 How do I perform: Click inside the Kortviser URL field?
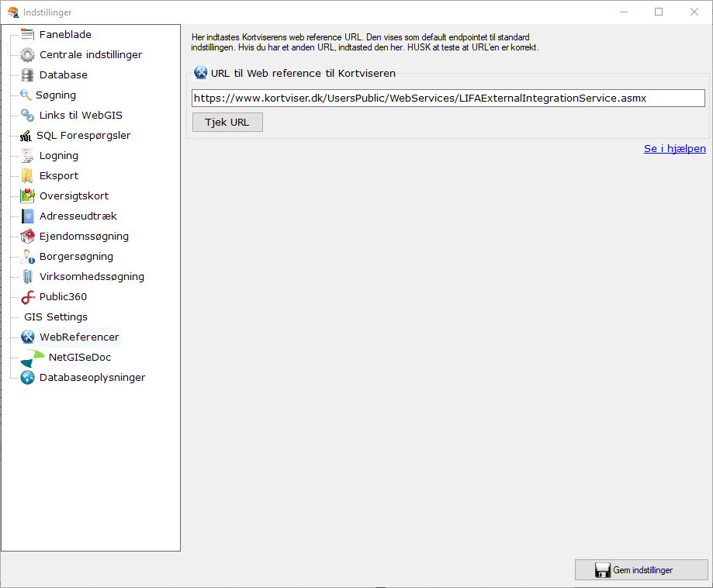pos(448,98)
